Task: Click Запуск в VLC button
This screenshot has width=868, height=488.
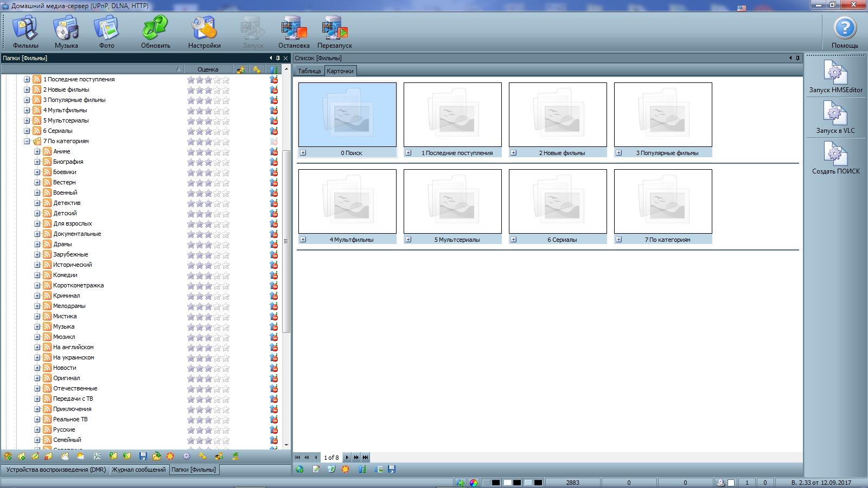Action: pyautogui.click(x=835, y=117)
